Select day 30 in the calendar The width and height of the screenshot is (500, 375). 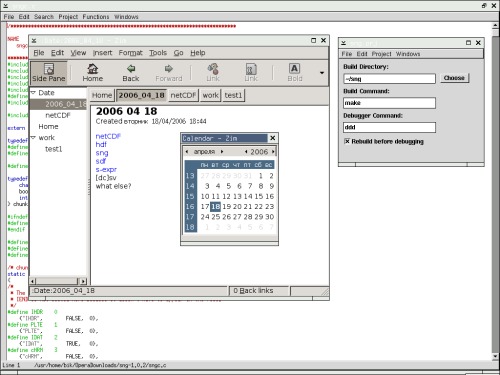point(269,217)
